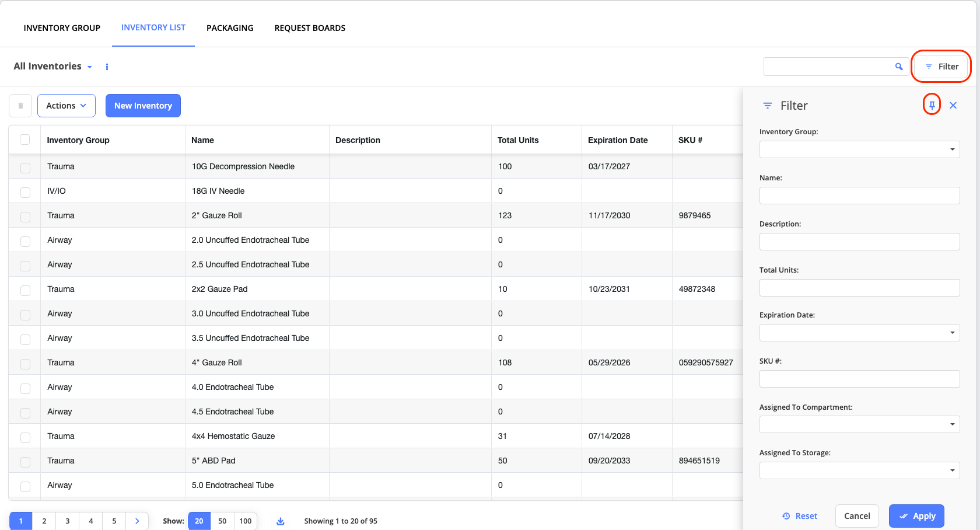Check the 10G Decompression Needle row
The width and height of the screenshot is (980, 530).
25,168
